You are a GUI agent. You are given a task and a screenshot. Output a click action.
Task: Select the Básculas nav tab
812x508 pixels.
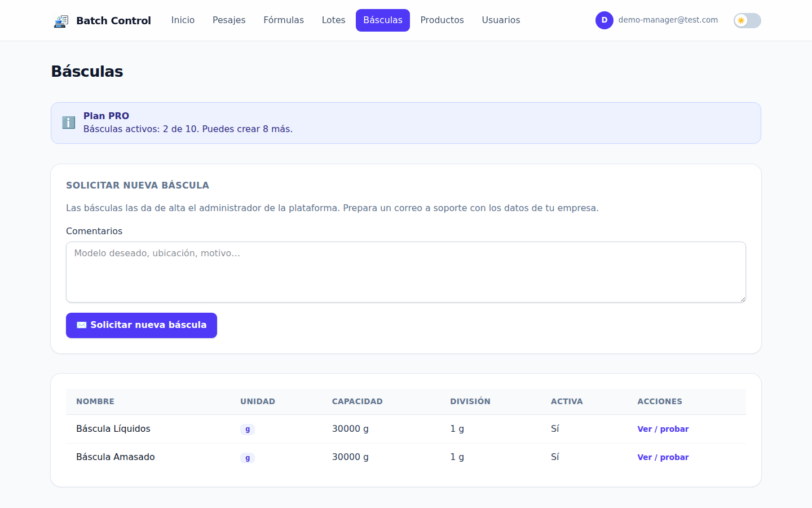pyautogui.click(x=383, y=20)
